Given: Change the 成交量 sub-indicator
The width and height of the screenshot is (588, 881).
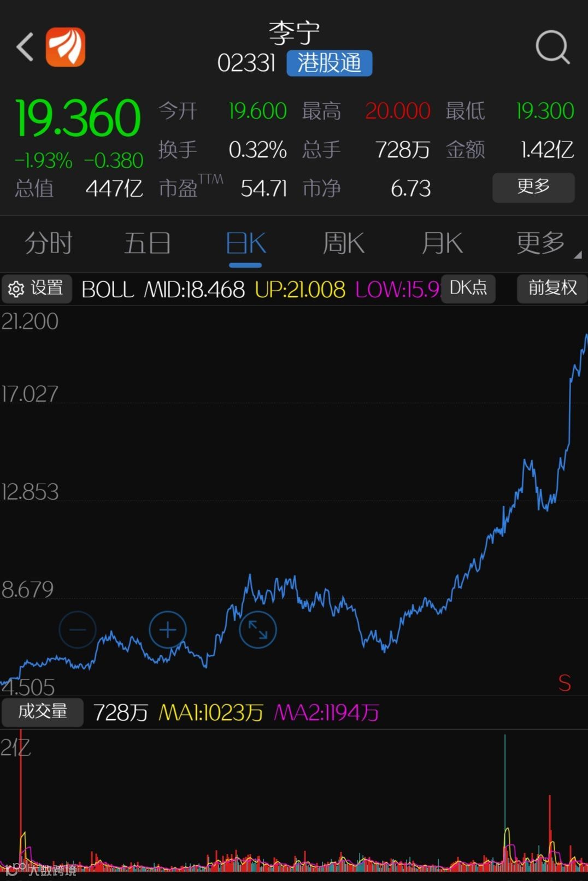Looking at the screenshot, I should [x=43, y=712].
